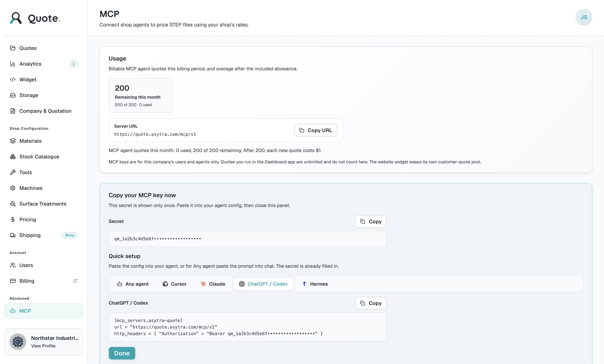The width and height of the screenshot is (604, 364).
Task: Switch to the Claude tab
Action: [213, 284]
